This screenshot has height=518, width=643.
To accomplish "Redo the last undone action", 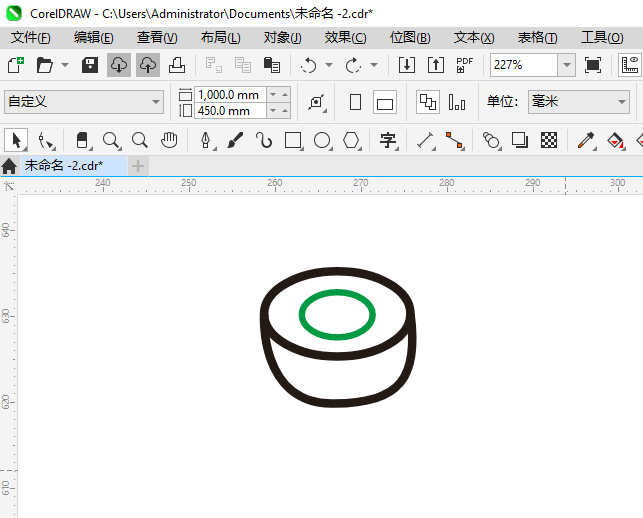I will [353, 65].
